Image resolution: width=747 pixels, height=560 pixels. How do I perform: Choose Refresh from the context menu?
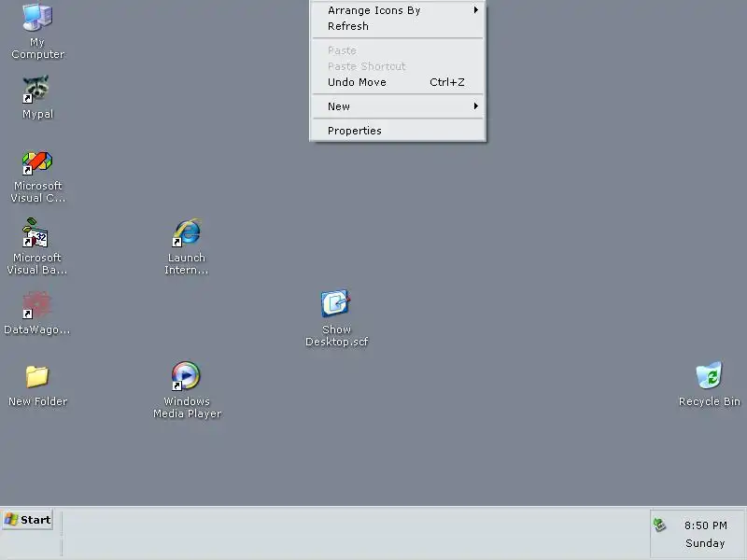point(398,26)
